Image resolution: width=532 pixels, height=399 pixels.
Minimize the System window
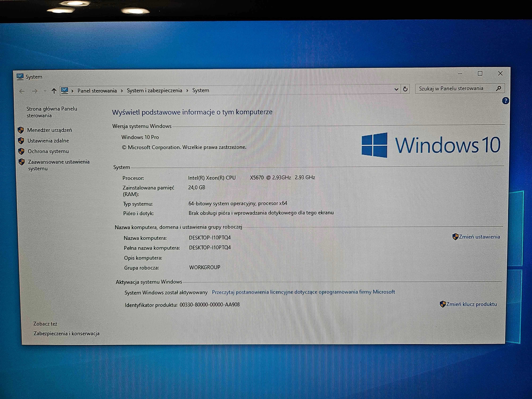460,74
